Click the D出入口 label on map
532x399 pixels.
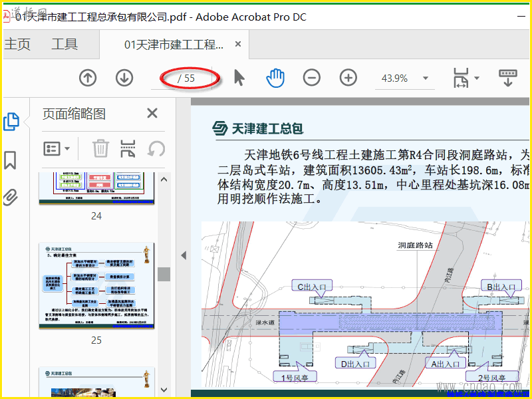356,364
